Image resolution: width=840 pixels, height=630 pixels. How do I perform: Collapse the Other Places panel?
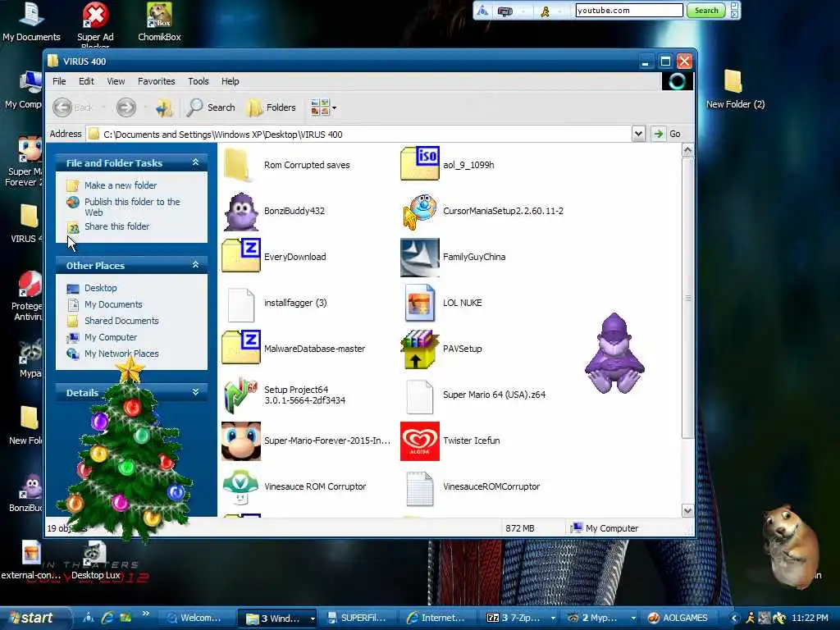click(195, 265)
